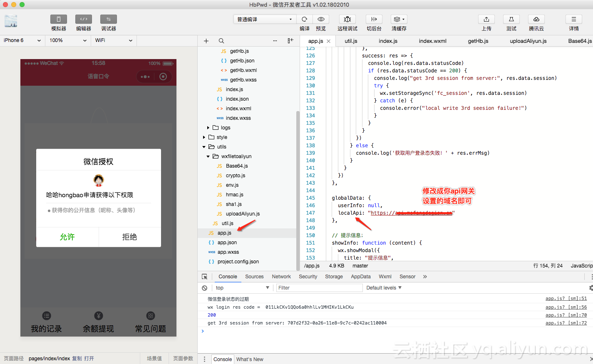Click the console Filter input field
Image resolution: width=593 pixels, height=364 pixels.
pyautogui.click(x=320, y=288)
